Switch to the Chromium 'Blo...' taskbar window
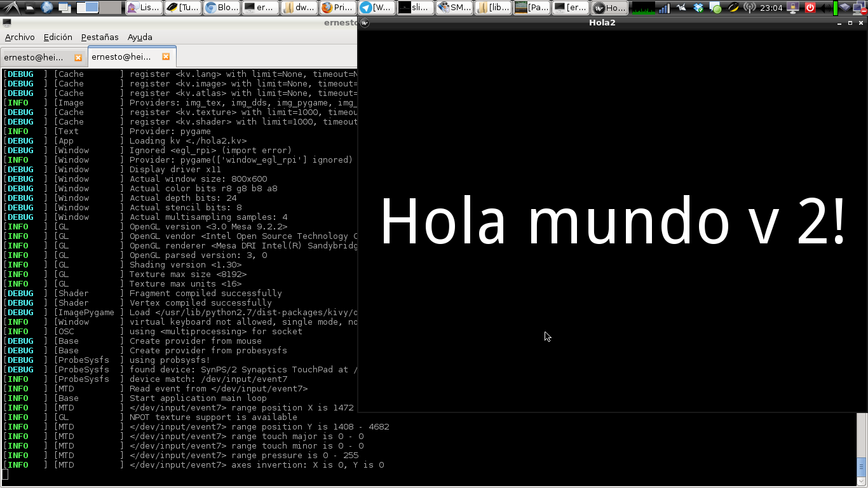 click(x=222, y=8)
